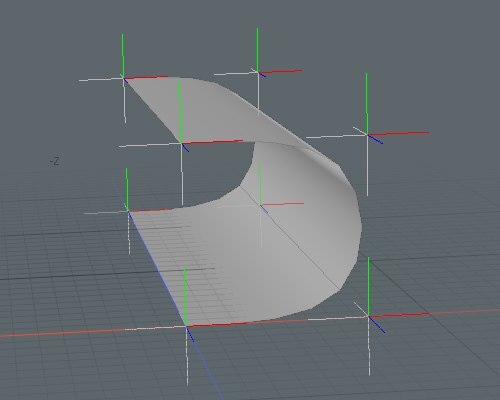Click the red X handle of top-left locator

[146, 77]
